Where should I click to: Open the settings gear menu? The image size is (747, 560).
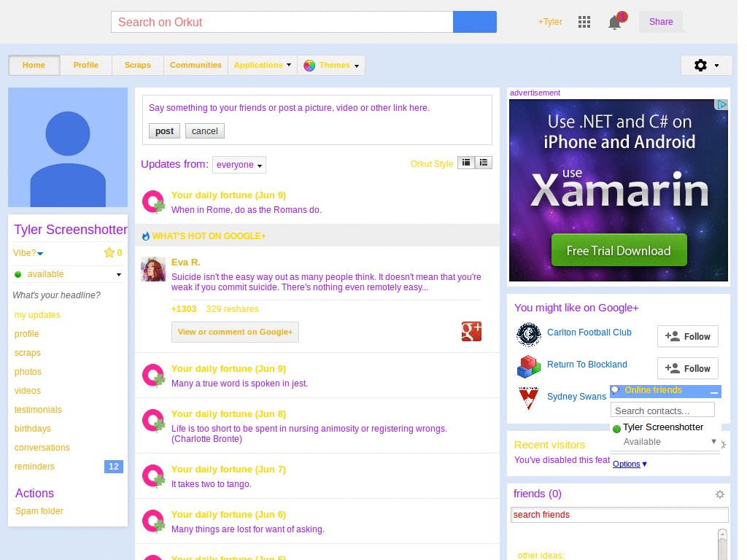tap(706, 65)
